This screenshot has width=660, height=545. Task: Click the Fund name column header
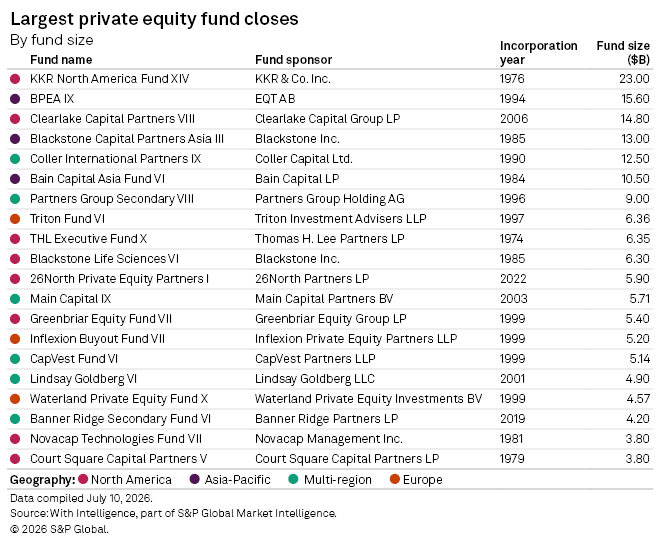tap(61, 60)
